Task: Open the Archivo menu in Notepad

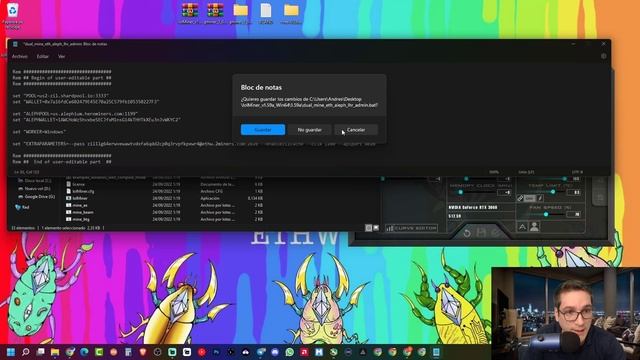Action: coord(20,56)
